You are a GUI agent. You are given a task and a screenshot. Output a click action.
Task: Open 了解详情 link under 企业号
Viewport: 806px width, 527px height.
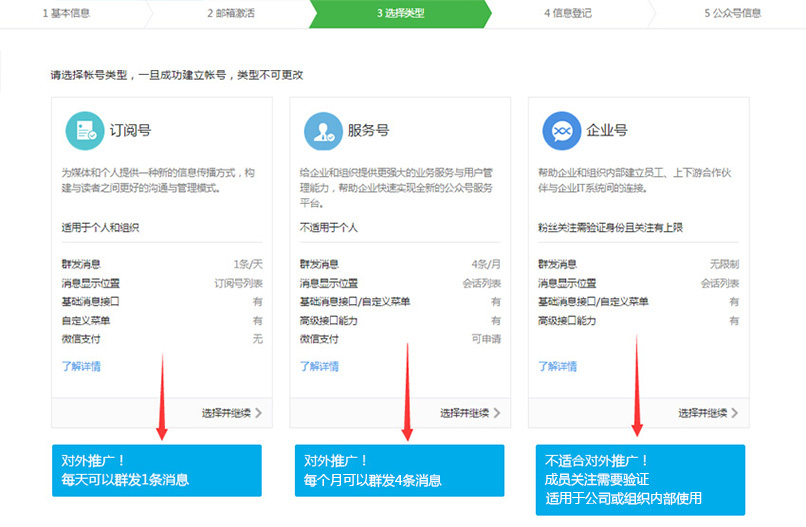[x=558, y=366]
